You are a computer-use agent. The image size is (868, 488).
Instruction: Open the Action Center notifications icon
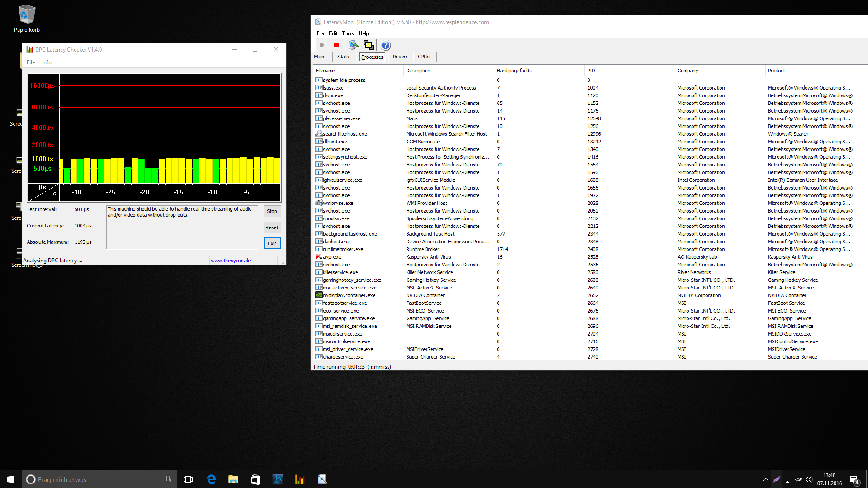tap(854, 480)
